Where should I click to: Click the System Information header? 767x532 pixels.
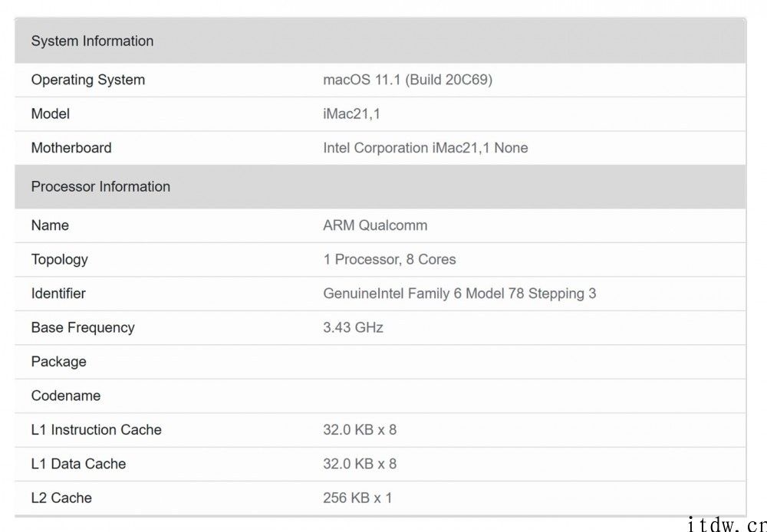coord(92,41)
